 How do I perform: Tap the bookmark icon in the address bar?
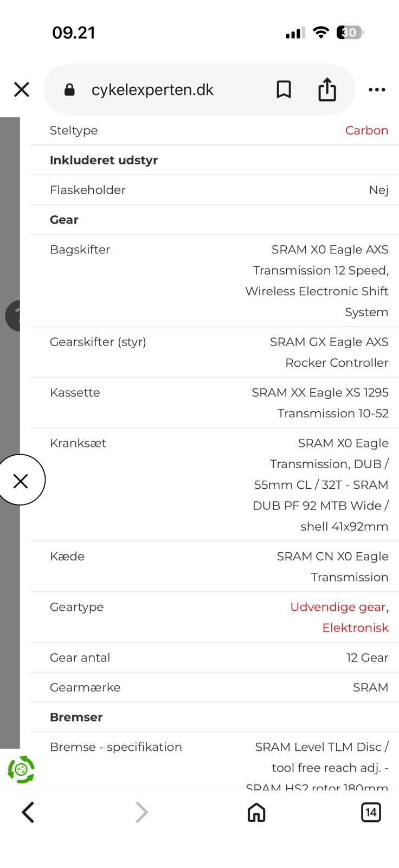click(284, 90)
